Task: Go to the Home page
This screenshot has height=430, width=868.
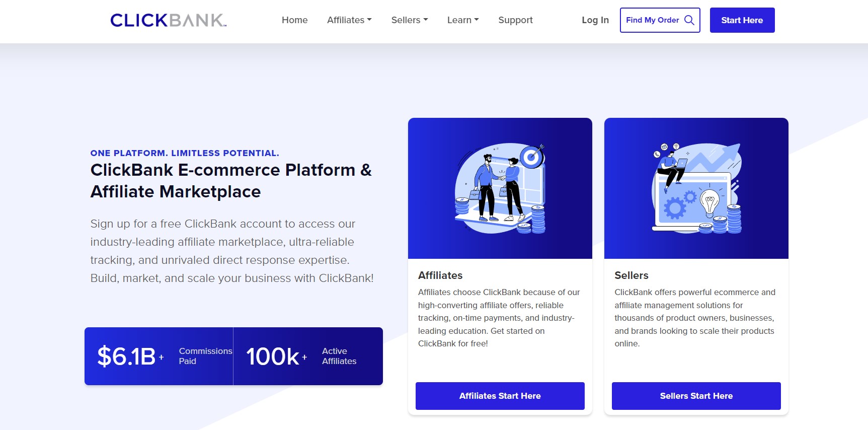Action: (x=294, y=20)
